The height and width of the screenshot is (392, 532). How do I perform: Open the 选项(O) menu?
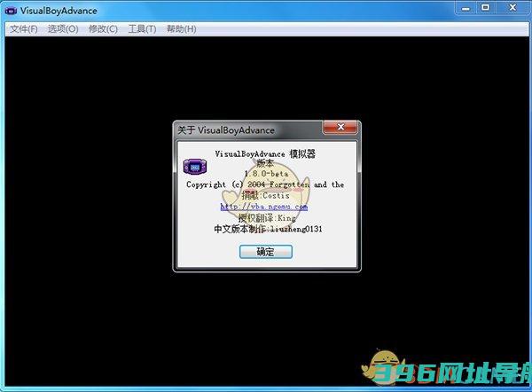tap(63, 29)
